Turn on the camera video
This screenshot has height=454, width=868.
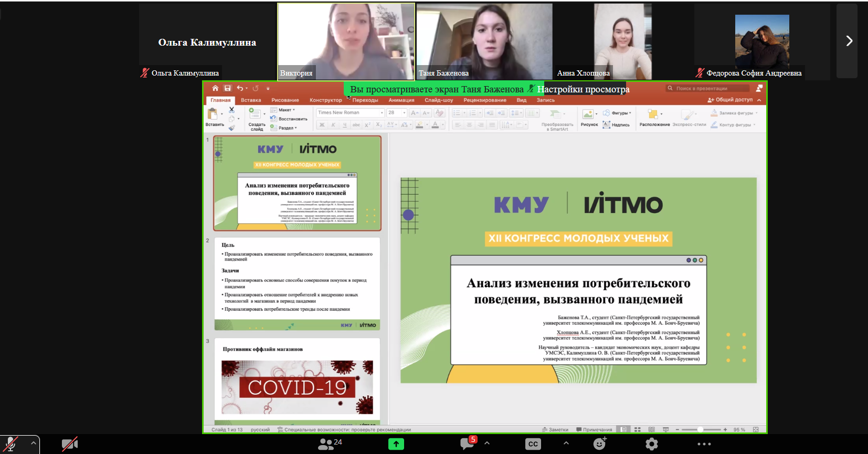(69, 444)
